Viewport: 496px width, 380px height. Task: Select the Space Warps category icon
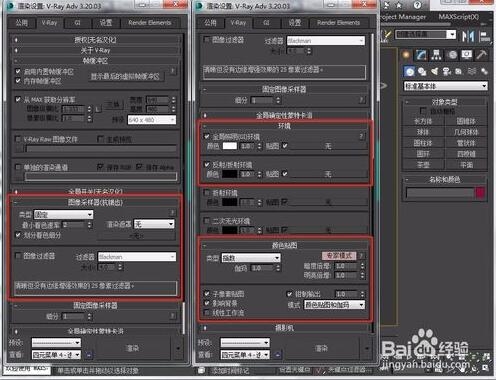471,71
